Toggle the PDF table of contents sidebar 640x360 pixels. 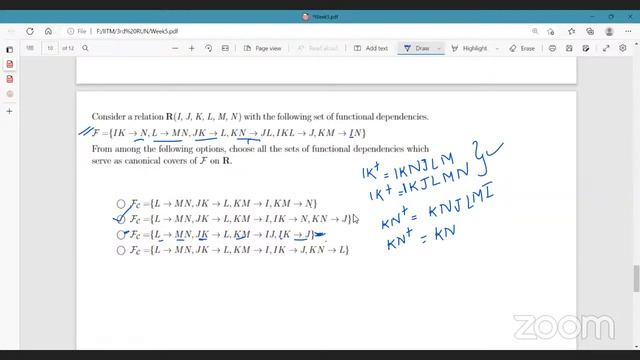(x=30, y=48)
